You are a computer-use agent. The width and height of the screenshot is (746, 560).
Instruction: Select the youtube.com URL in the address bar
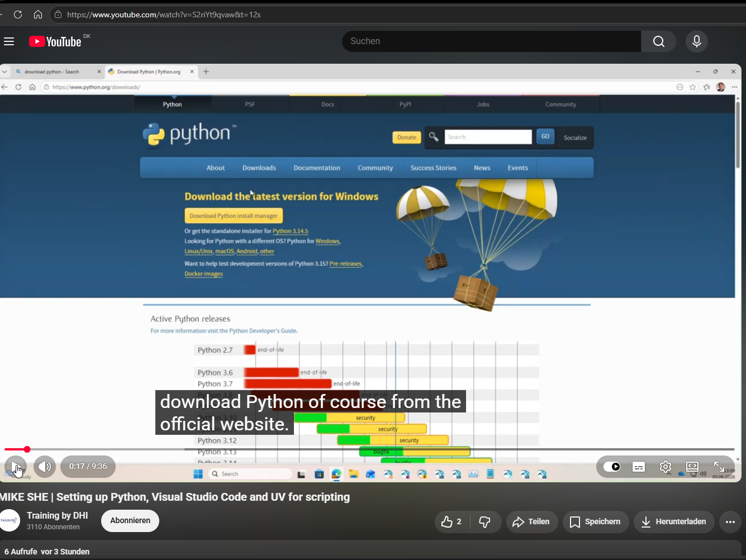tap(164, 15)
